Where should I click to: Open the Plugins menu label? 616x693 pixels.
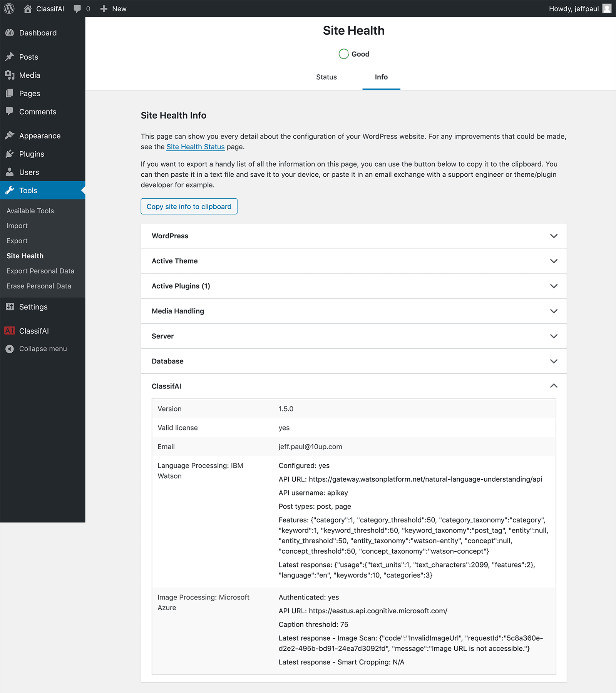click(32, 154)
